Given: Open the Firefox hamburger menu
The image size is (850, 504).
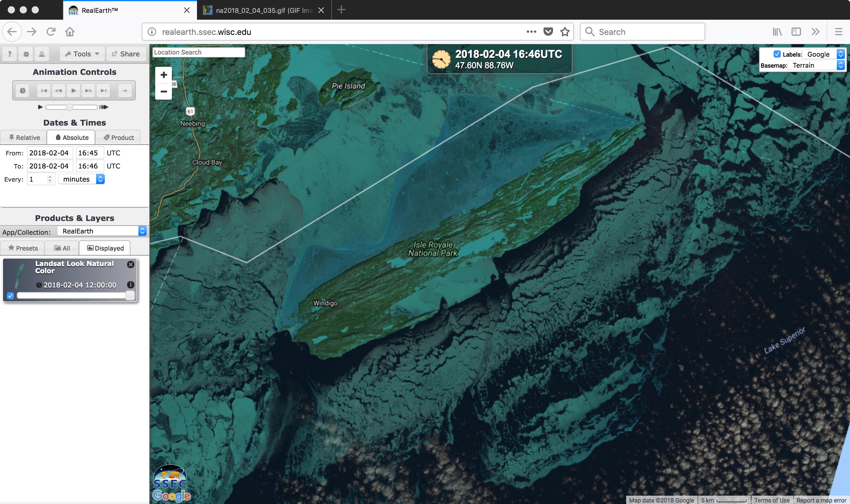Looking at the screenshot, I should [838, 32].
